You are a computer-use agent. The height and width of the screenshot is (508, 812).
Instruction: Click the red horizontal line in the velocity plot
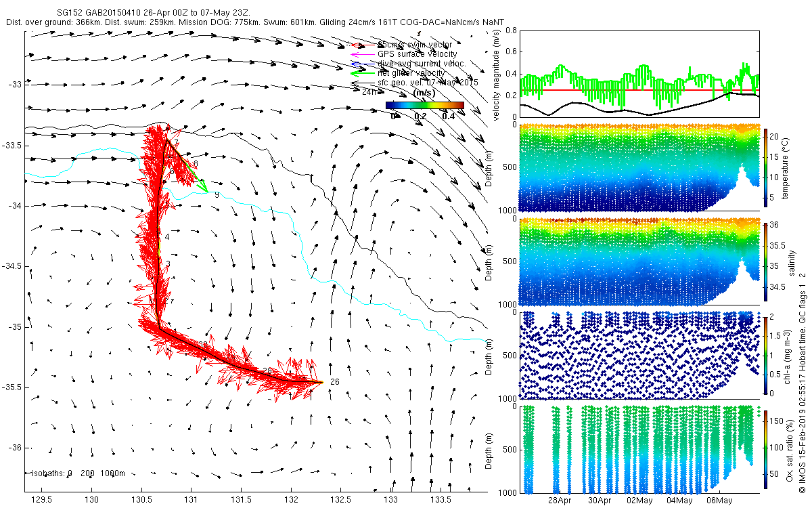639,89
